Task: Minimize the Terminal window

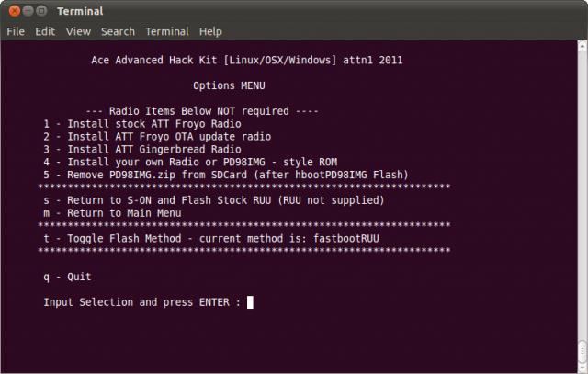Action: point(28,11)
